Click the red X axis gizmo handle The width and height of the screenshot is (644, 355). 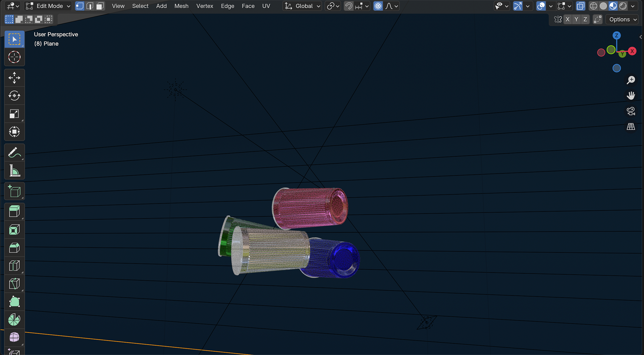[x=632, y=51]
